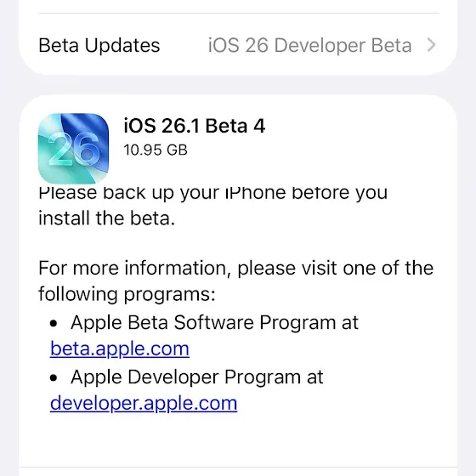Screen dimensions: 476x476
Task: Click the bullet before Apple Beta Software Program
Action: tap(54, 323)
